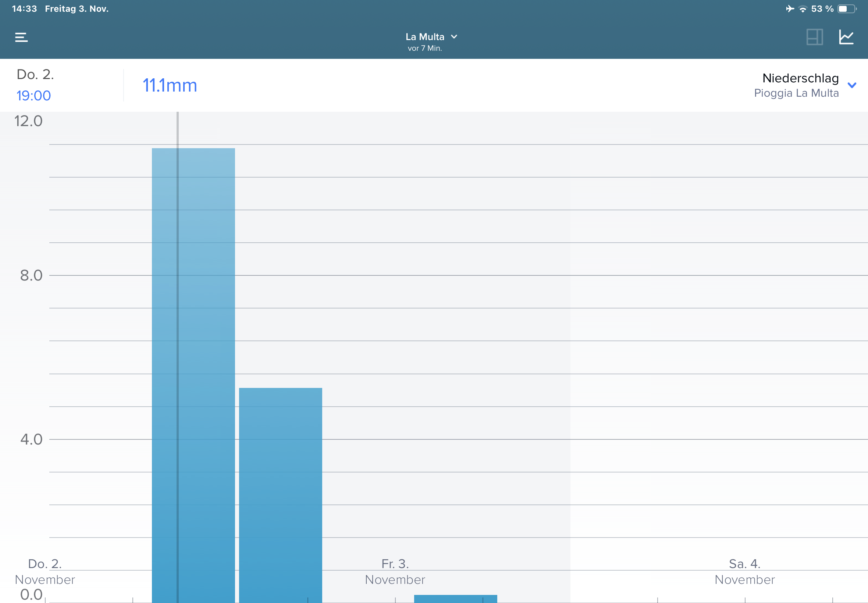The image size is (868, 603).
Task: Tap the battery status icon
Action: click(x=846, y=9)
